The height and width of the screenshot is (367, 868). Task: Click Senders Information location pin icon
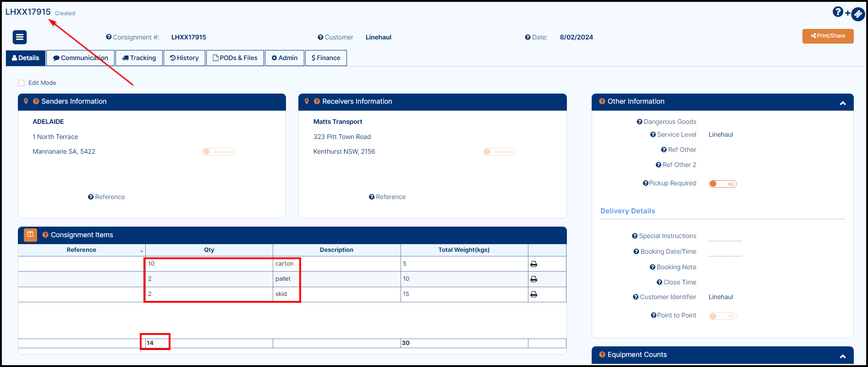26,101
